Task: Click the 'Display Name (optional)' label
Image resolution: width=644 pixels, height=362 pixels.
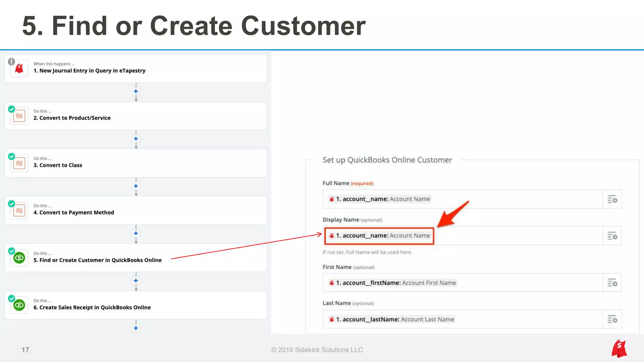Action: point(352,220)
